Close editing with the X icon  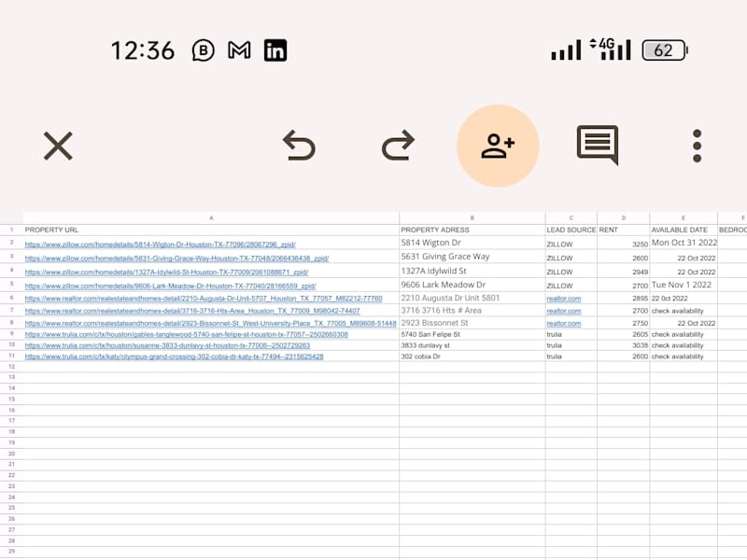click(58, 146)
